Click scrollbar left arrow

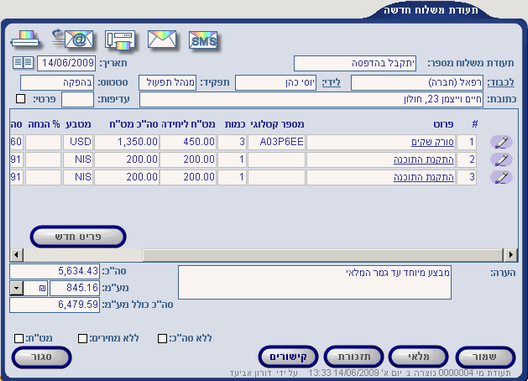(16, 255)
